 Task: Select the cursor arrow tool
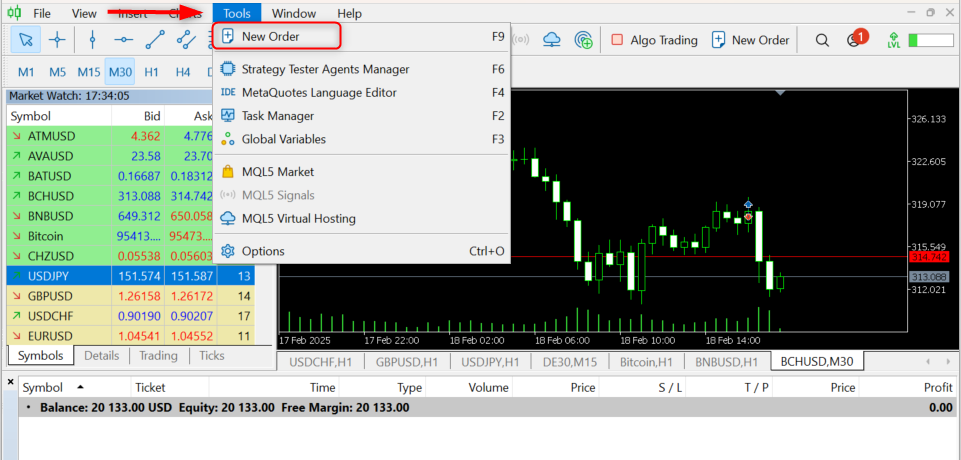pos(26,40)
